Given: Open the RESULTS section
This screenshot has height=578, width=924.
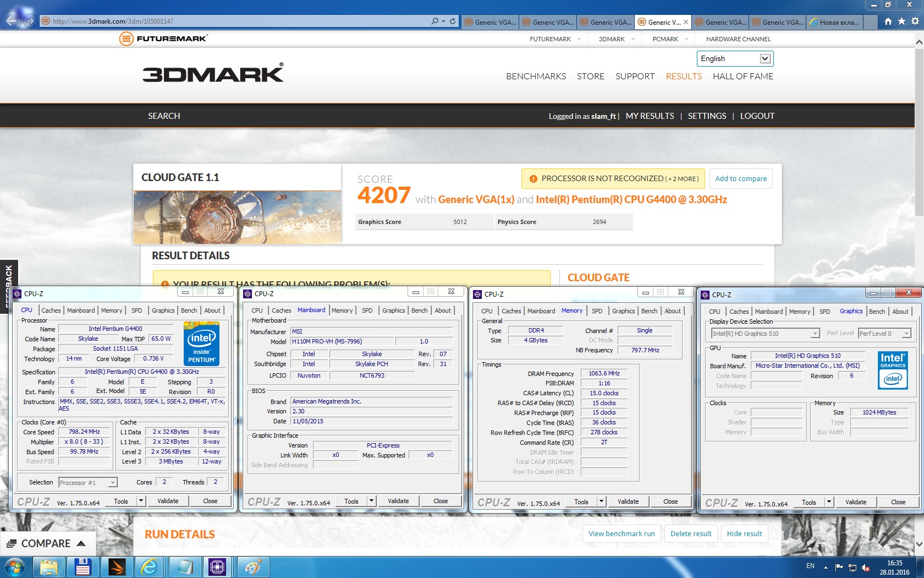Looking at the screenshot, I should (684, 77).
